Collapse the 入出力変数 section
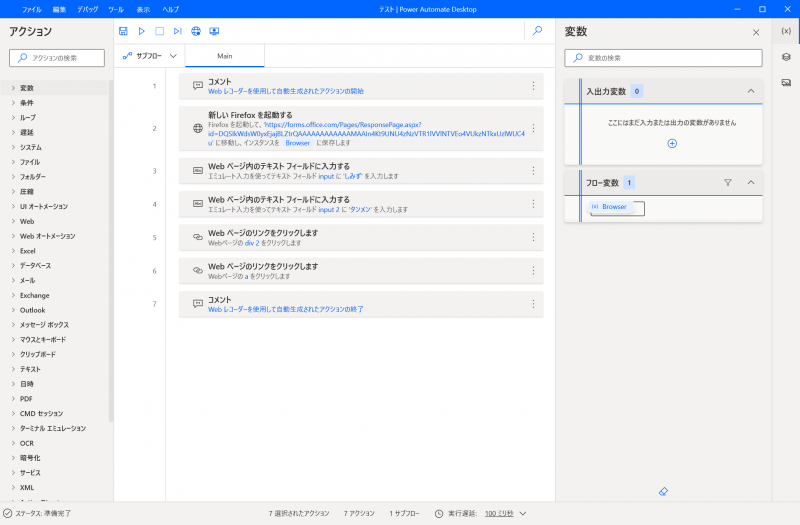This screenshot has width=800, height=525. 751,91
